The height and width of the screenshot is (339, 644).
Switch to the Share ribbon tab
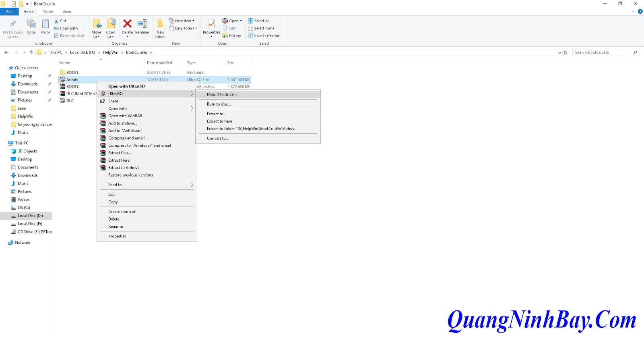pyautogui.click(x=48, y=12)
